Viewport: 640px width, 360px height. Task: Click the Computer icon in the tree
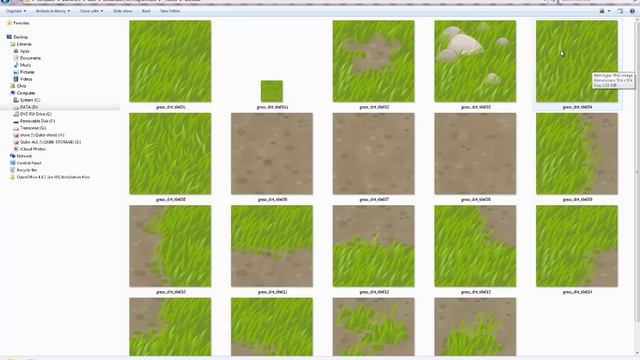tap(13, 93)
